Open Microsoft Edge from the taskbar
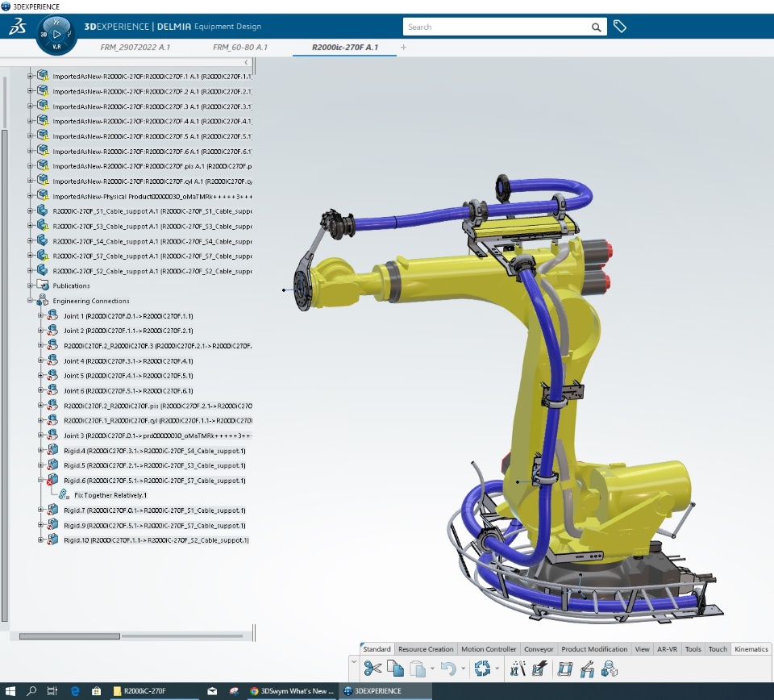The image size is (774, 700). point(75,691)
